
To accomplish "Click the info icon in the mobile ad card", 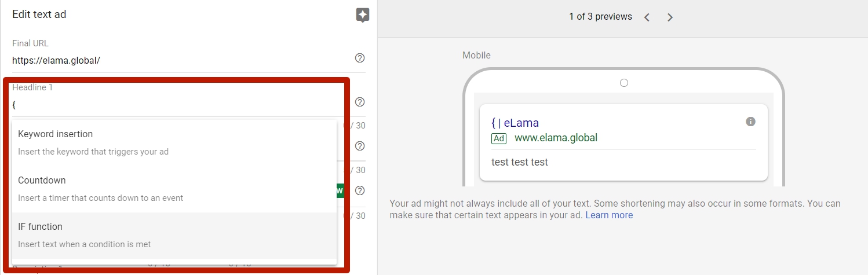I will coord(750,122).
